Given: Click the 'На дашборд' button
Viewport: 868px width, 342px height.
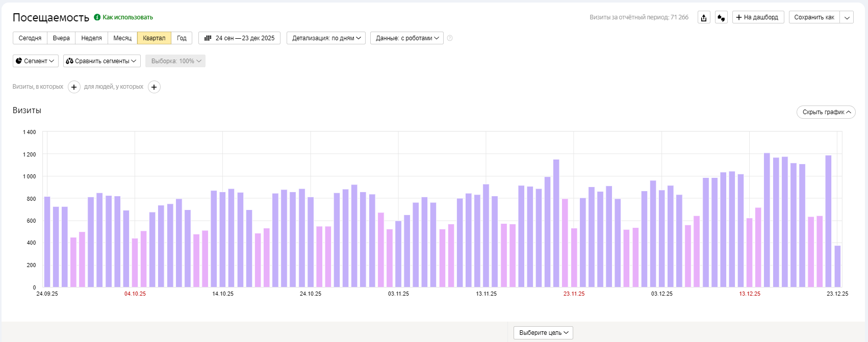Looking at the screenshot, I should tap(757, 17).
